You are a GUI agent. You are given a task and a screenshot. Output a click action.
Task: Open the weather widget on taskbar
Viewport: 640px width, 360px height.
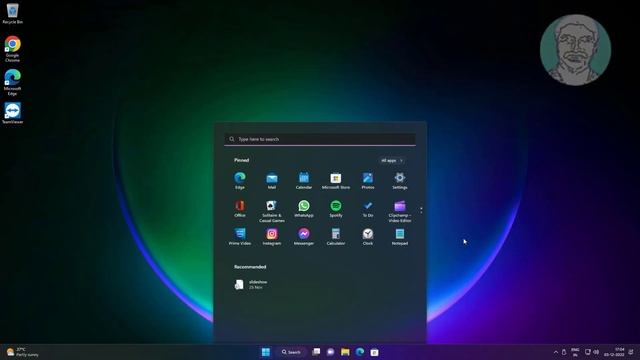[22, 352]
